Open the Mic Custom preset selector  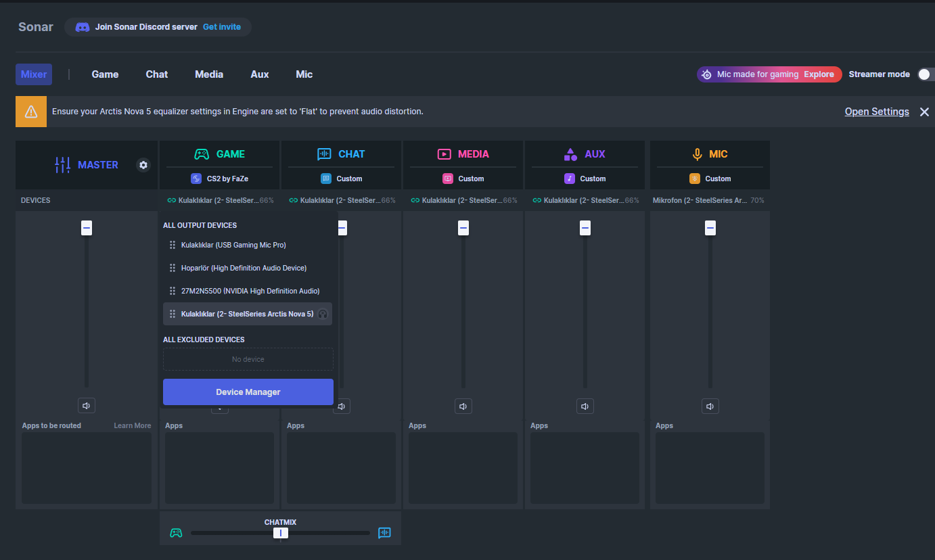click(710, 179)
